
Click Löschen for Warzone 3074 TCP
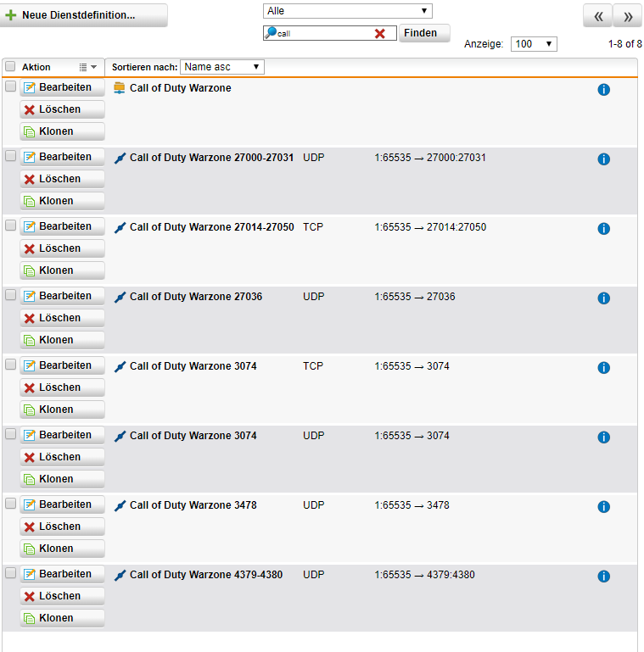pyautogui.click(x=62, y=387)
